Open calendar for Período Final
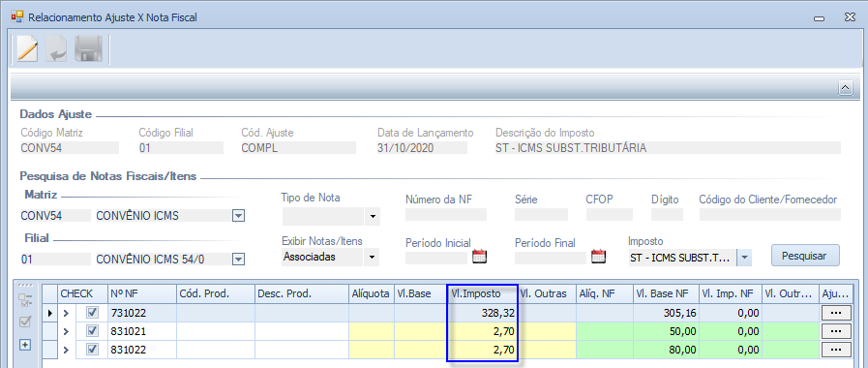 click(x=599, y=257)
